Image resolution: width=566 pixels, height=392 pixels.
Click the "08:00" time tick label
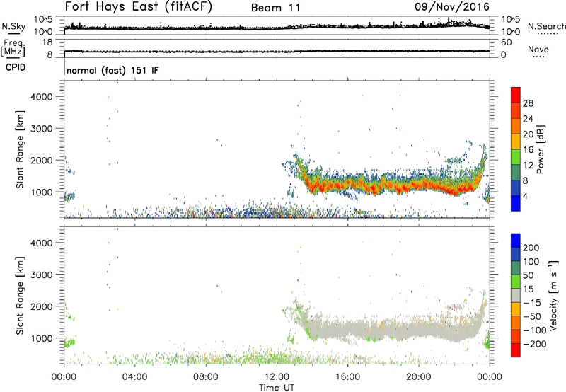point(205,377)
